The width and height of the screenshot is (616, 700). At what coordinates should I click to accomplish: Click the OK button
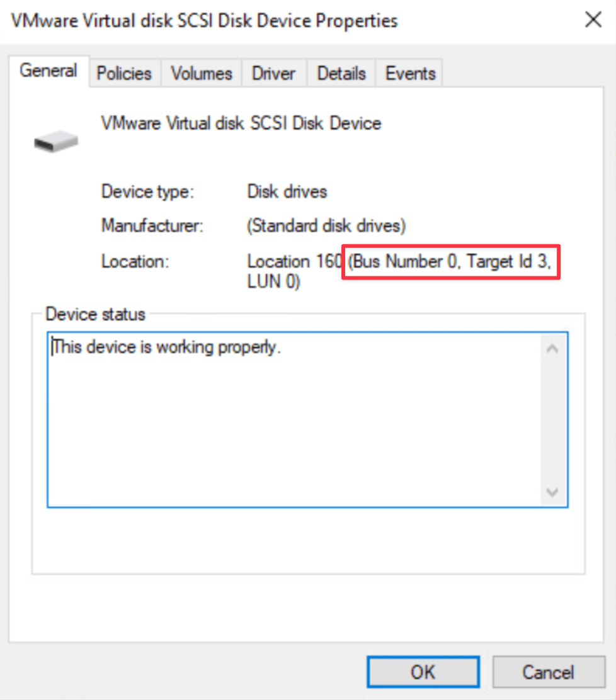tap(423, 671)
